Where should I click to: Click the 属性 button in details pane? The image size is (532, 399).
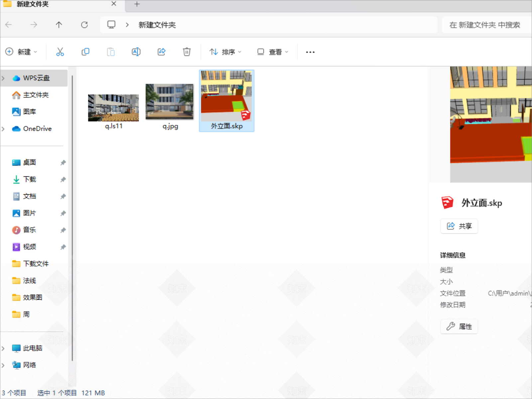click(459, 327)
